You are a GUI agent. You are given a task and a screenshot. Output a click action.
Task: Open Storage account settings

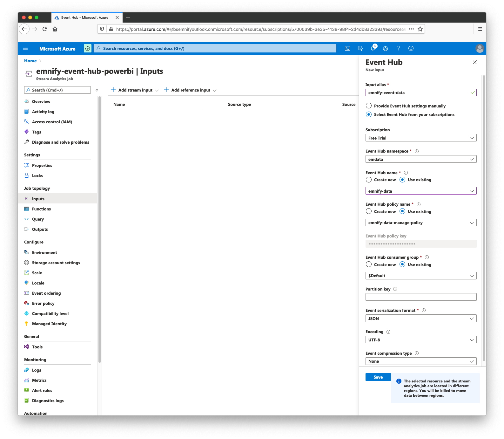56,263
